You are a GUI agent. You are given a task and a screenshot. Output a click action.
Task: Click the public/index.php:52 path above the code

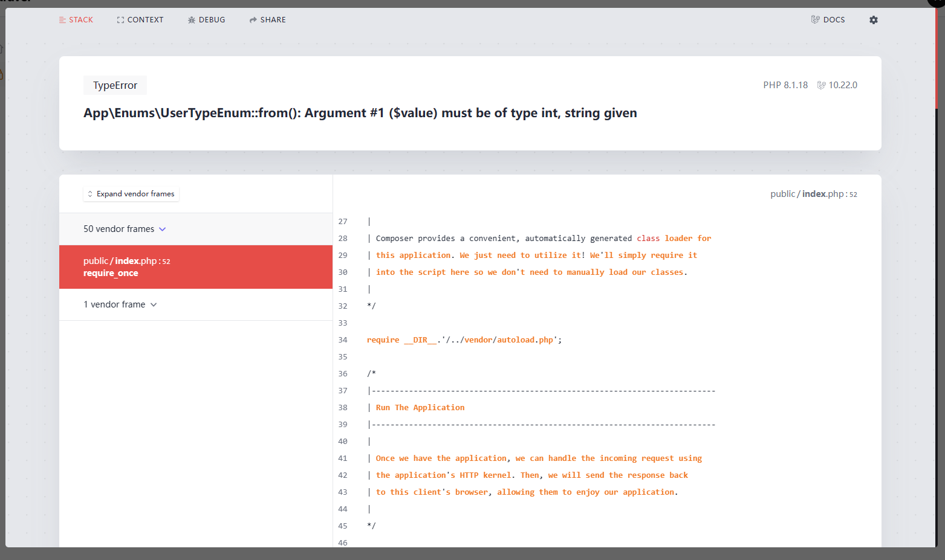(x=814, y=193)
